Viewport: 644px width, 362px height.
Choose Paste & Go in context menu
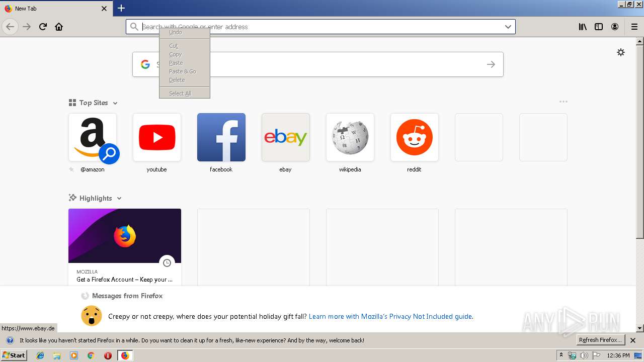(x=185, y=71)
